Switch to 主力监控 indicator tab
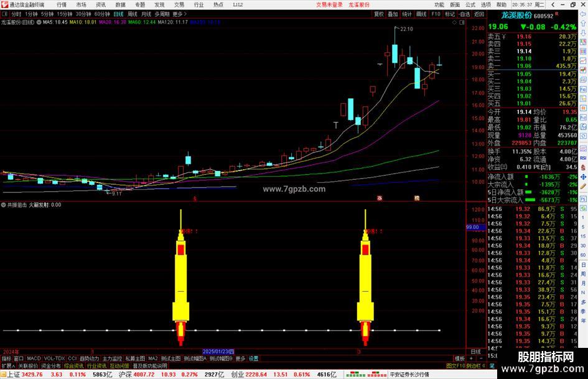This screenshot has height=379, width=588. point(112,358)
